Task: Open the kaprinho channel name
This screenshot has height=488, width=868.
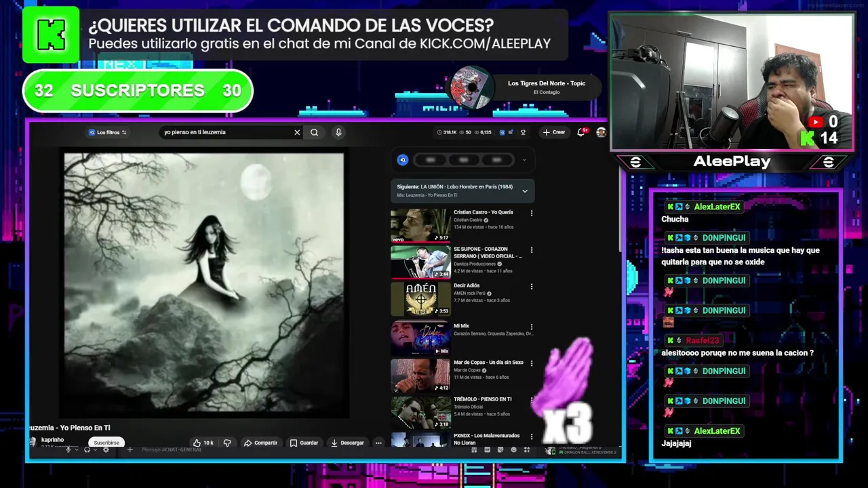Action: pos(52,440)
